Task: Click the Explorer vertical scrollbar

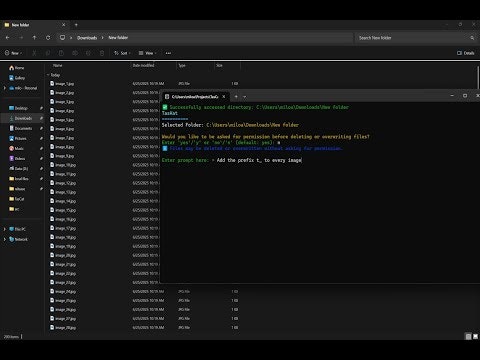Action: pos(478,77)
